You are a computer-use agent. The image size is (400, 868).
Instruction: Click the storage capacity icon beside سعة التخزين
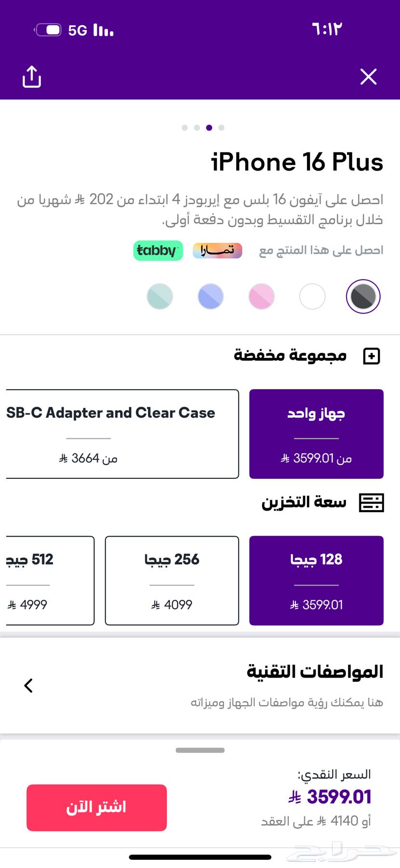371,503
